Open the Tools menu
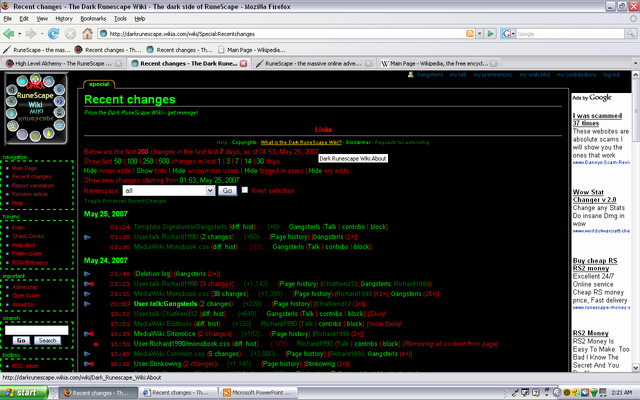640x400 pixels. [x=120, y=18]
